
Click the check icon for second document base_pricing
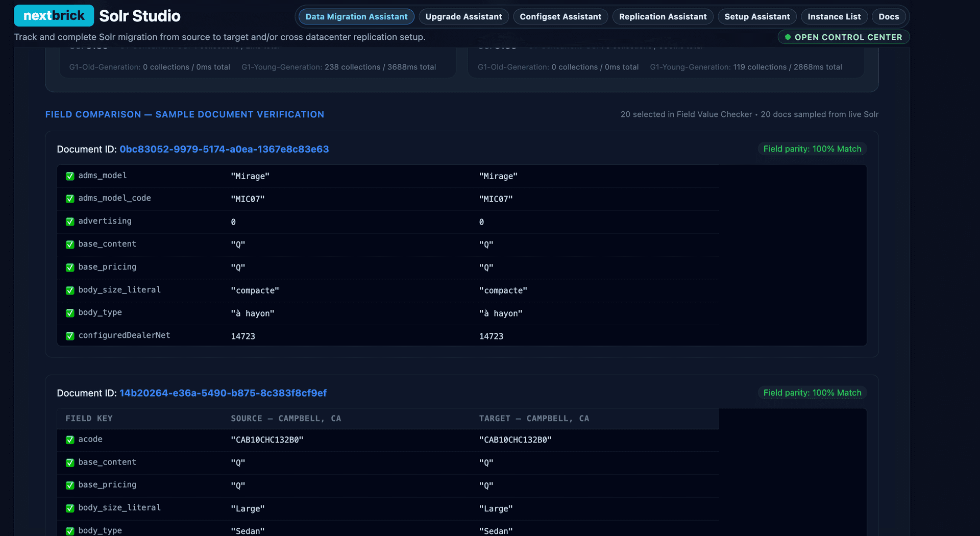pyautogui.click(x=70, y=485)
